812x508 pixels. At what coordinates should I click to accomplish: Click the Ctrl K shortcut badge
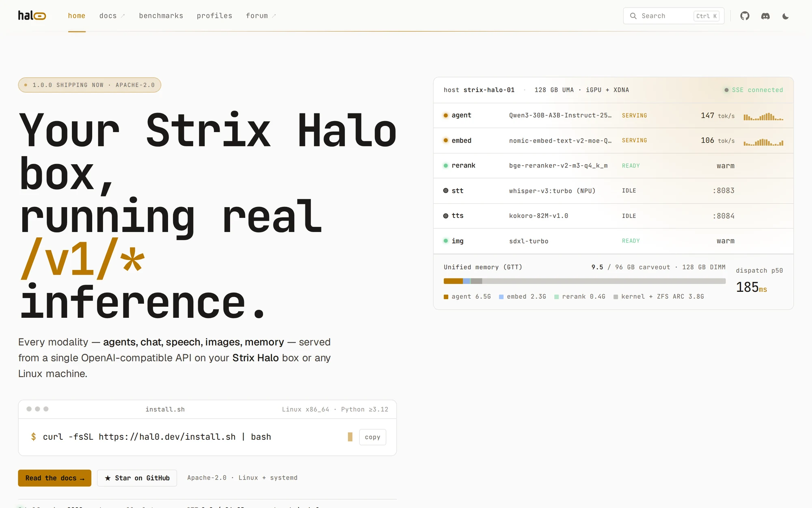pyautogui.click(x=706, y=16)
